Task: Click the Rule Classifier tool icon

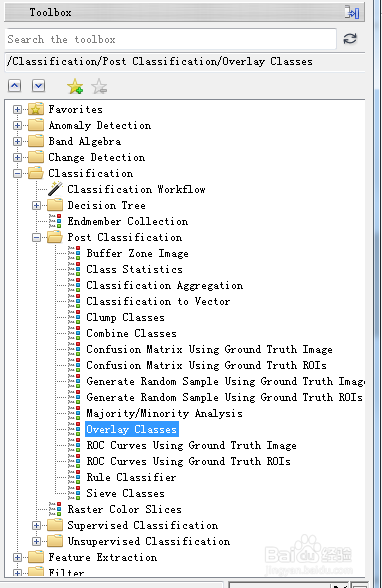Action: (74, 477)
